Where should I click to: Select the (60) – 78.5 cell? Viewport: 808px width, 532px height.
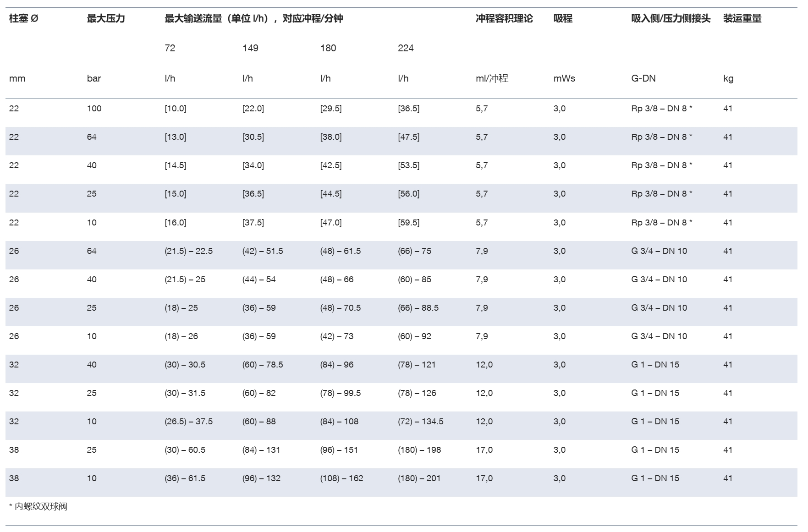263,365
